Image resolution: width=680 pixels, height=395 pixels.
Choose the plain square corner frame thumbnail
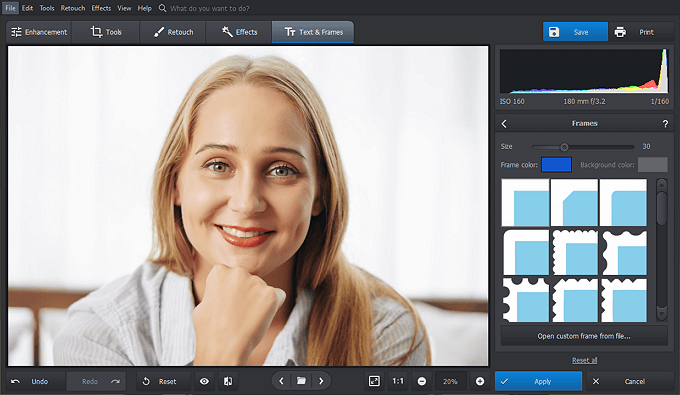525,202
